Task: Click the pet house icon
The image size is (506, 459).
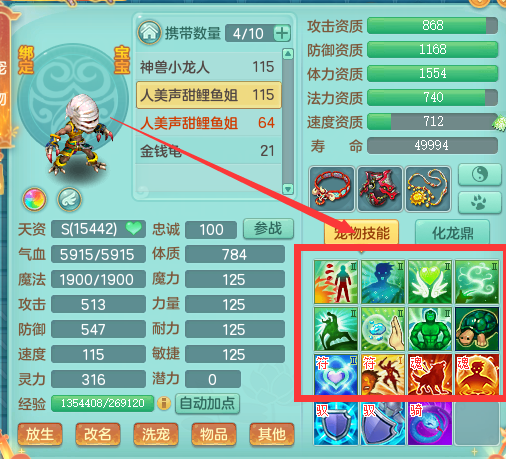Action: coord(149,33)
